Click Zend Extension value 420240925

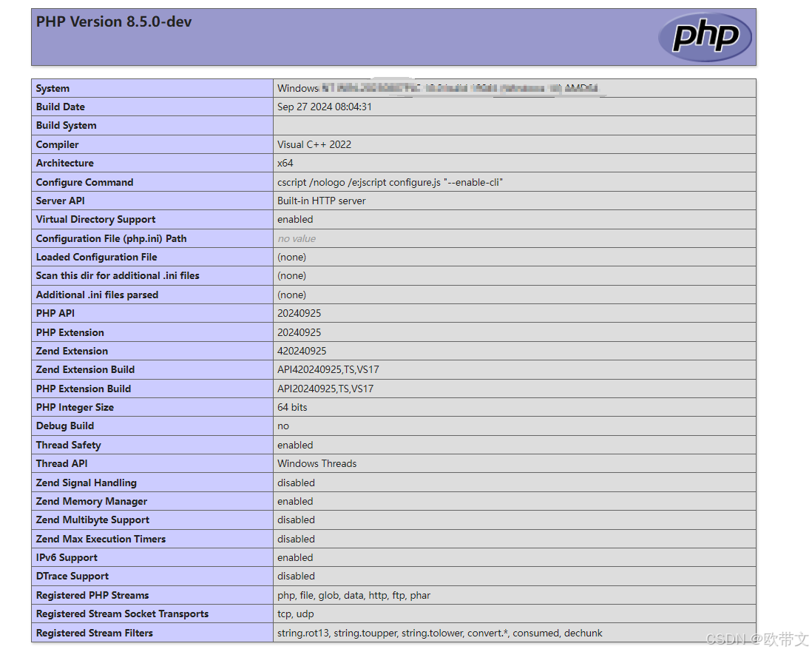(302, 351)
